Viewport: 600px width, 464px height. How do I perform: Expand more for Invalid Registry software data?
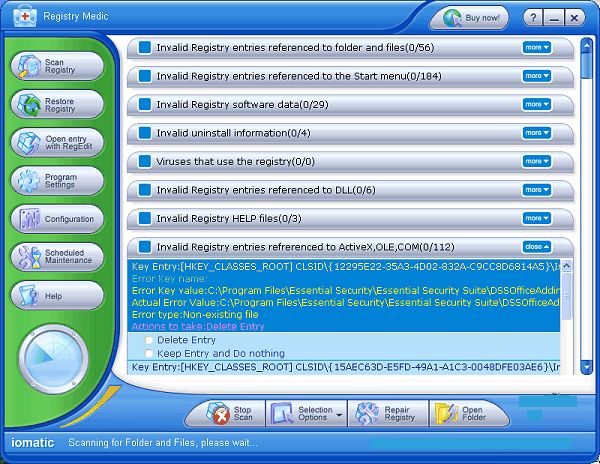[x=536, y=105]
